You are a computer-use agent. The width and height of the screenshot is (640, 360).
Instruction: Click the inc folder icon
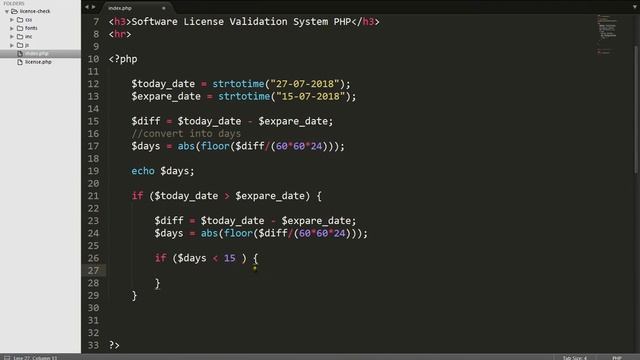tap(20, 37)
